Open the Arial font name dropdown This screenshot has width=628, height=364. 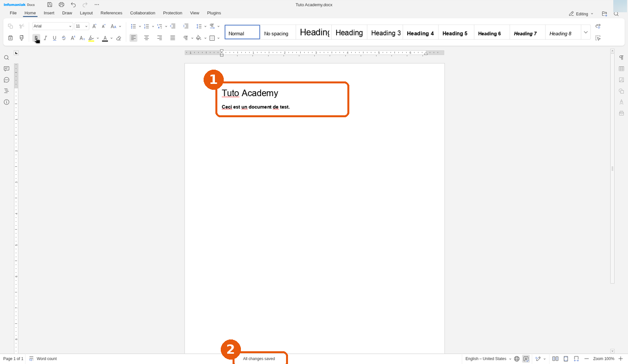70,26
